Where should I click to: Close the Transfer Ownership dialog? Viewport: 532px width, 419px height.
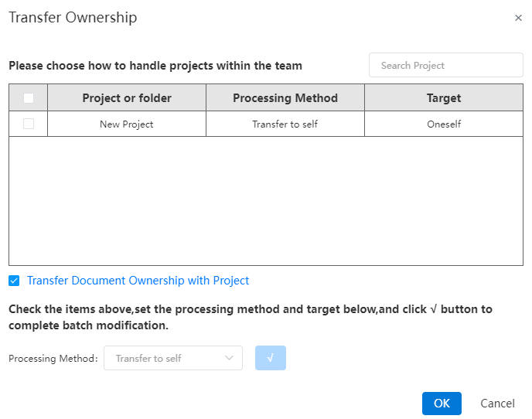coord(518,18)
